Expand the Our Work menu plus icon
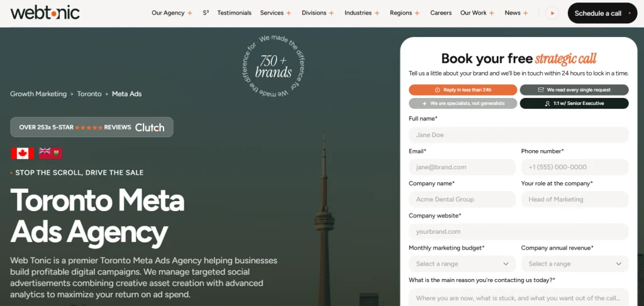 tap(492, 13)
